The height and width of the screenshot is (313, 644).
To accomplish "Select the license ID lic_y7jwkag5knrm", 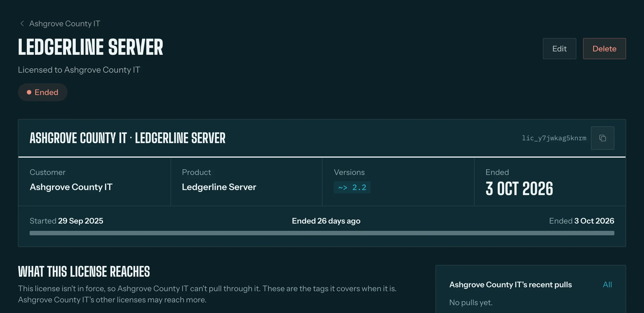I will point(554,138).
